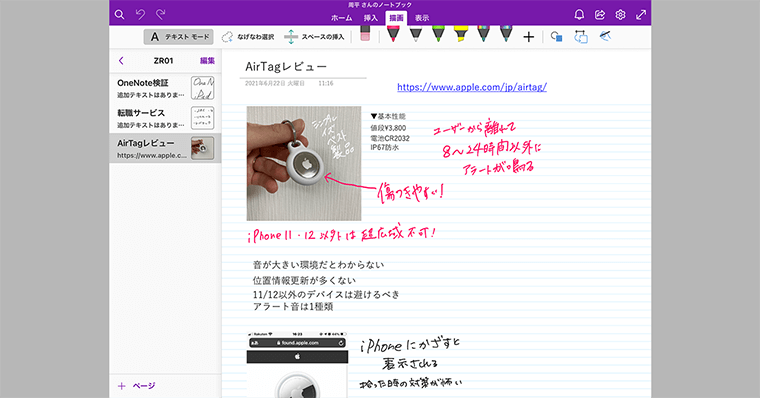Select the 描画 tab

point(396,18)
